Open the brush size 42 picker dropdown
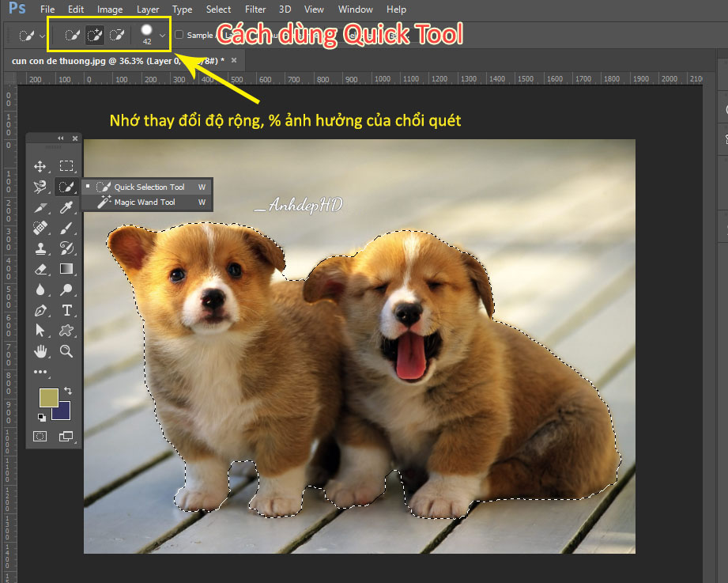Viewport: 728px width, 583px height. tap(162, 36)
